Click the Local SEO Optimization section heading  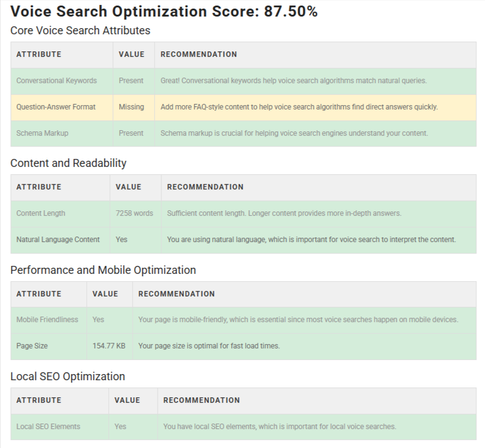point(67,376)
